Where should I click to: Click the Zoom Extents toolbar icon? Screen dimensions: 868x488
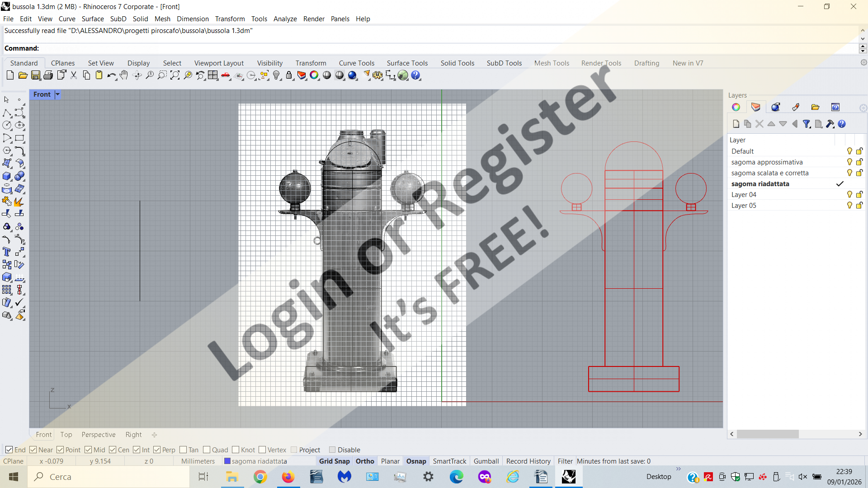point(175,75)
